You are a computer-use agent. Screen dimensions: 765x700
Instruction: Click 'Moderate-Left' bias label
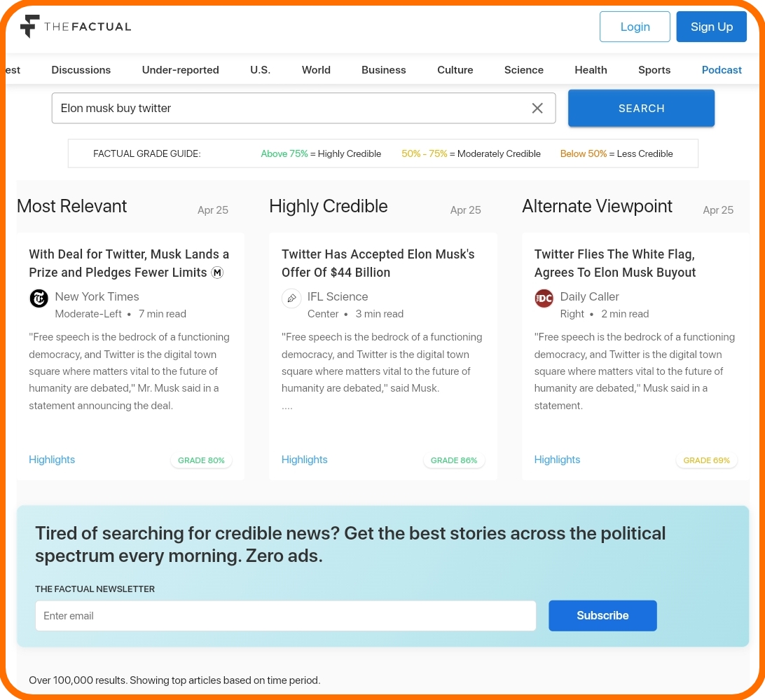click(88, 314)
